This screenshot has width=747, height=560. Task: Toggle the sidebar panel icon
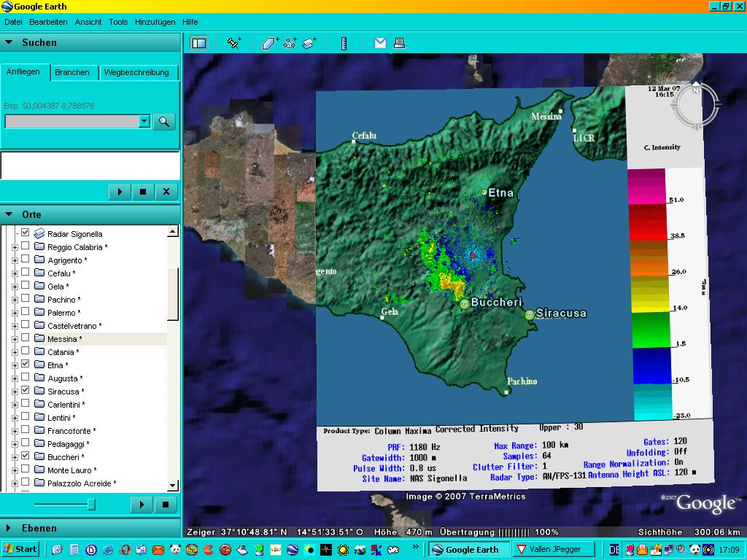[198, 43]
